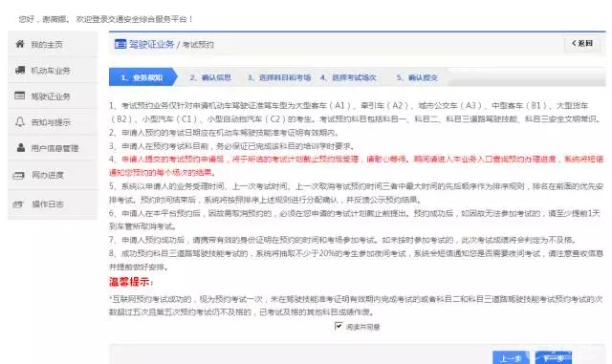
Task: Click the 下一步 button
Action: click(x=554, y=357)
